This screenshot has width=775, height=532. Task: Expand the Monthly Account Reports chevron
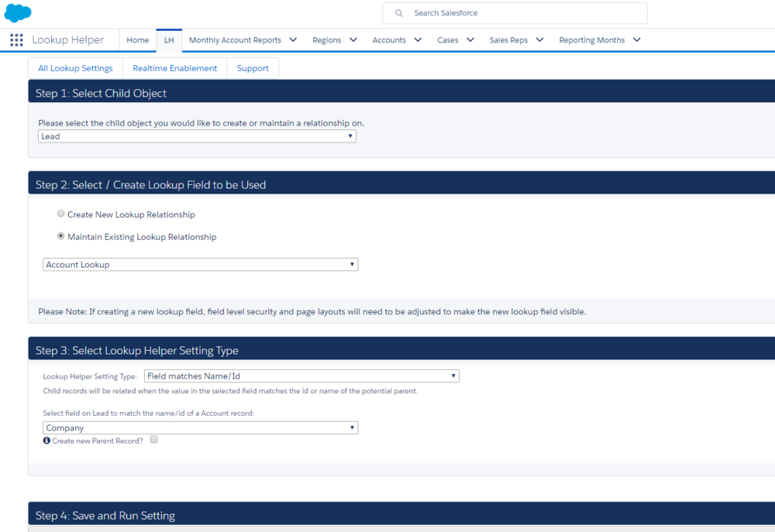click(293, 40)
